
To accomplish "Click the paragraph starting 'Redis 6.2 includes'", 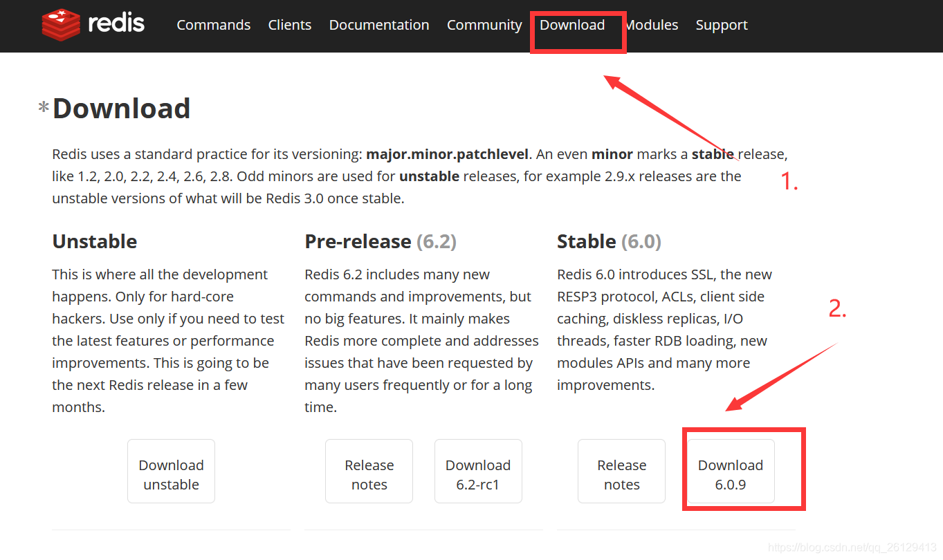I will (421, 341).
